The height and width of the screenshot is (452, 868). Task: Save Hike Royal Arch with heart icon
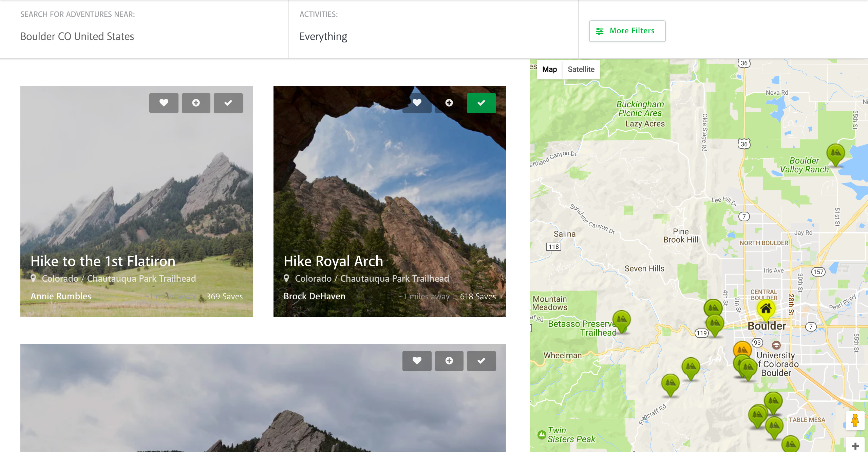[417, 103]
